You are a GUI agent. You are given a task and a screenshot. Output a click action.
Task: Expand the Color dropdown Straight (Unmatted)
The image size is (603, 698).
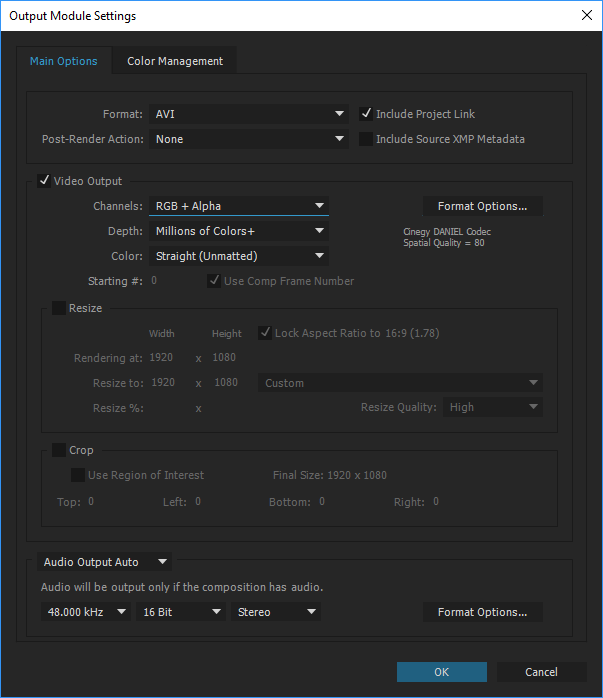pyautogui.click(x=239, y=256)
